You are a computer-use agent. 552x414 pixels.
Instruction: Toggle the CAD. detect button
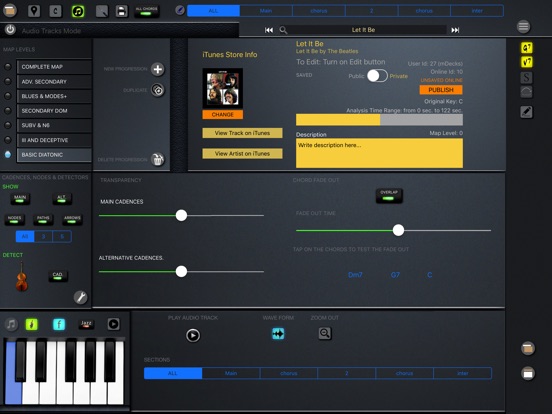[x=58, y=276]
